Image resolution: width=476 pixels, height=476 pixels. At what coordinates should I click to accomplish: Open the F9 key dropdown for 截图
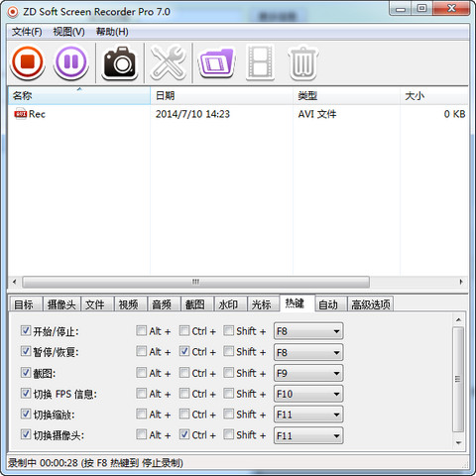pos(308,373)
